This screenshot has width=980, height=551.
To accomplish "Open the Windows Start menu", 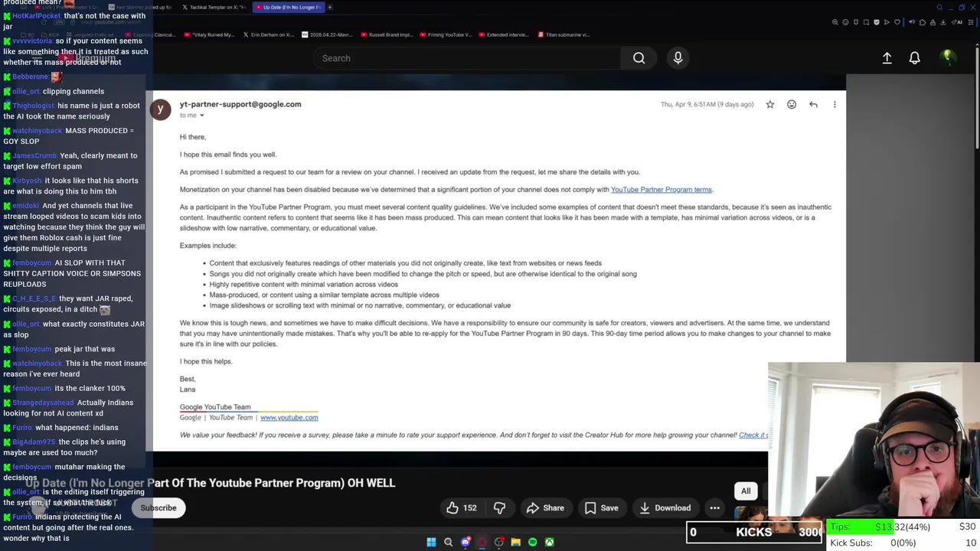I will 431,542.
